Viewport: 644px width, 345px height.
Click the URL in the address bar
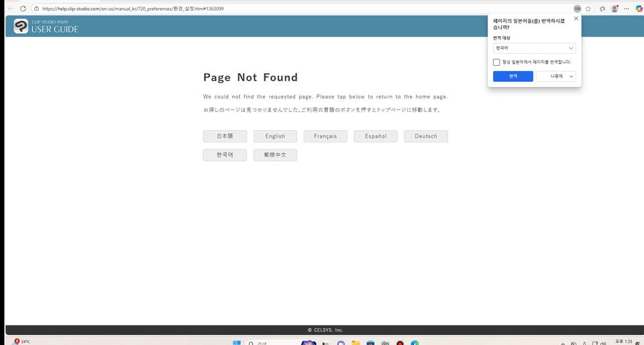[133, 9]
